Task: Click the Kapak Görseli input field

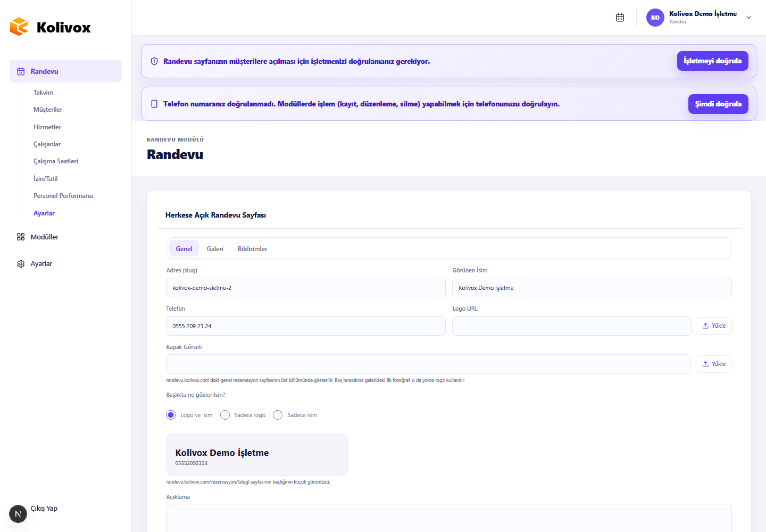Action: tap(428, 364)
